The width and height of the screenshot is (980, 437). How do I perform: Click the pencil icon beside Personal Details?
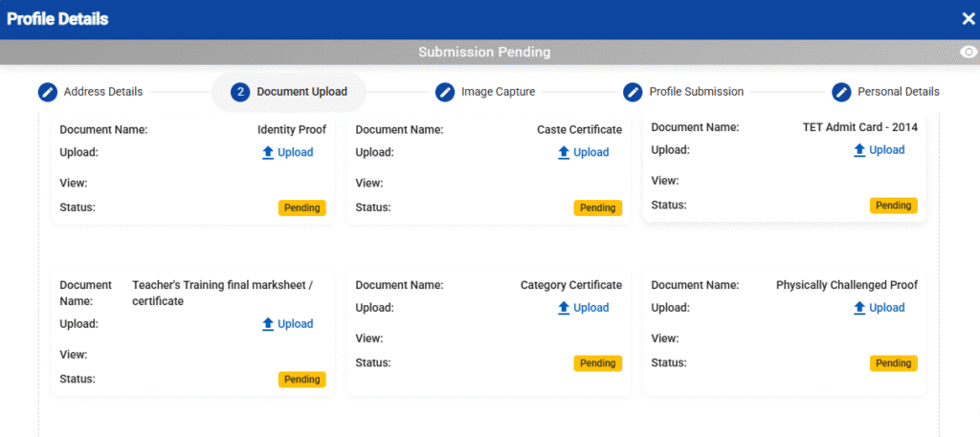click(x=841, y=92)
